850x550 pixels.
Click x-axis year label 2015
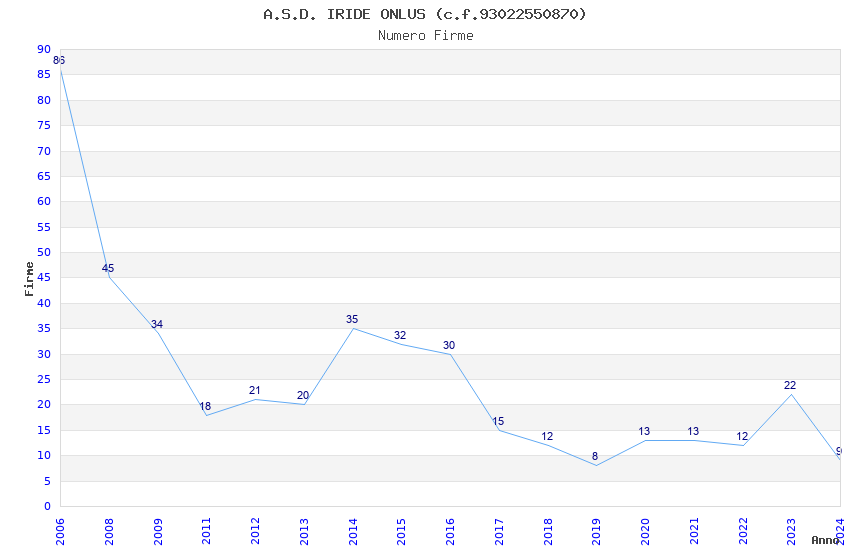click(402, 532)
